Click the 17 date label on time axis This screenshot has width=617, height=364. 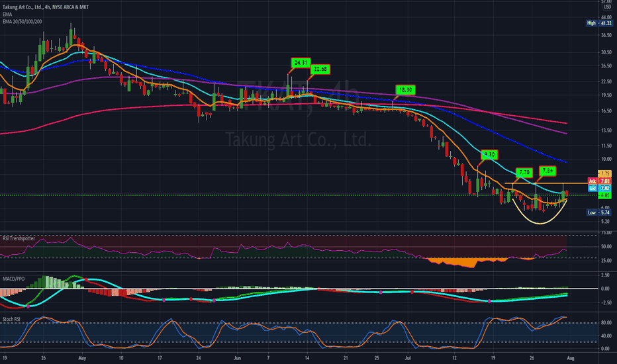pos(160,358)
